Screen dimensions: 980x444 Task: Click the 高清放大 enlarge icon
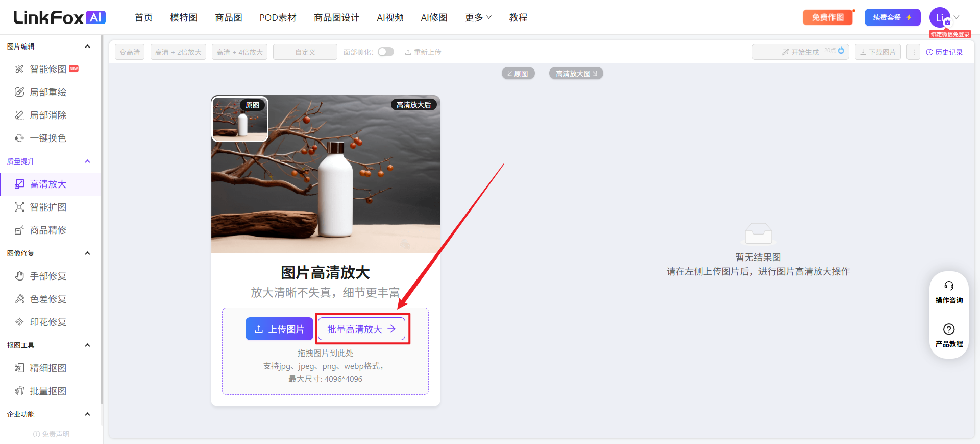tap(19, 184)
